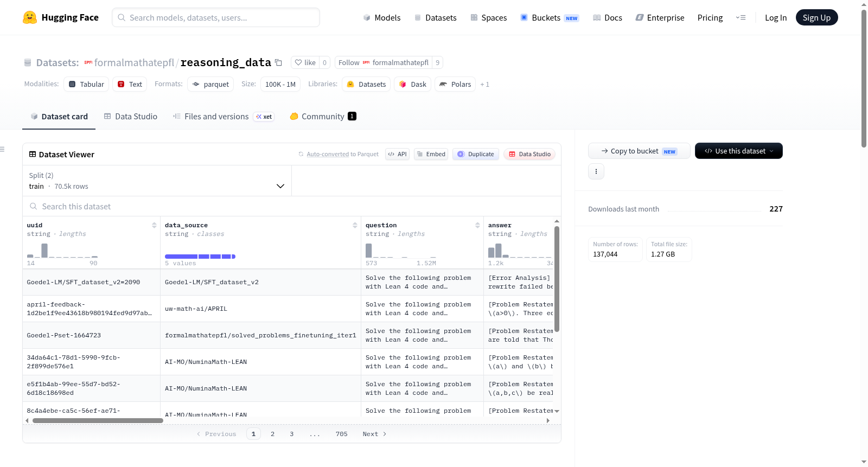Go to page 3 of the table
The width and height of the screenshot is (868, 467).
292,434
